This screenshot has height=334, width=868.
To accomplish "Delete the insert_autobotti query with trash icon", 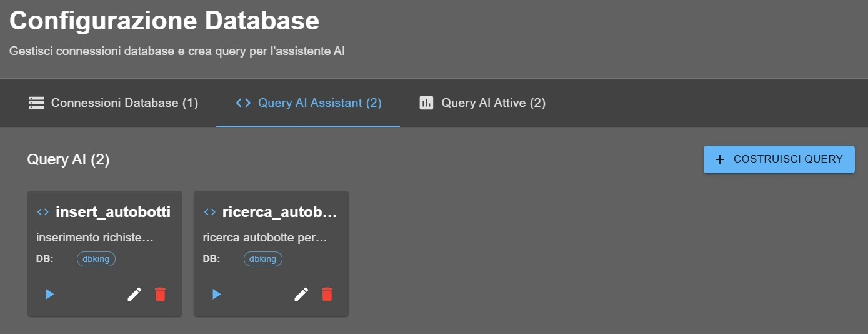I will [x=161, y=294].
